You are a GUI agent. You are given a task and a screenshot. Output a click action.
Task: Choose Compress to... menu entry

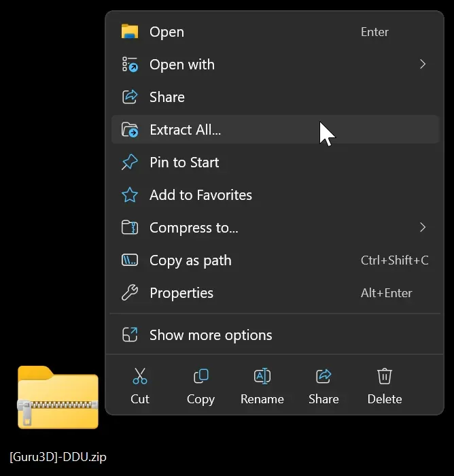tap(194, 228)
